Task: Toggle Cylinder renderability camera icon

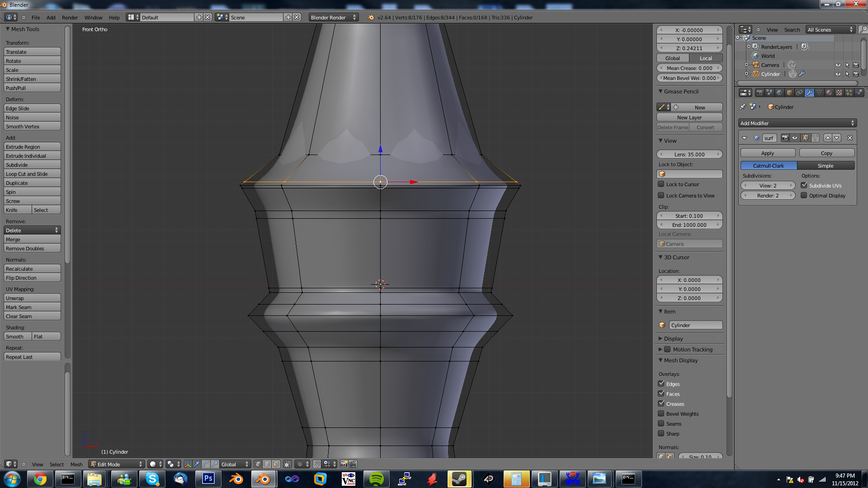Action: click(856, 74)
